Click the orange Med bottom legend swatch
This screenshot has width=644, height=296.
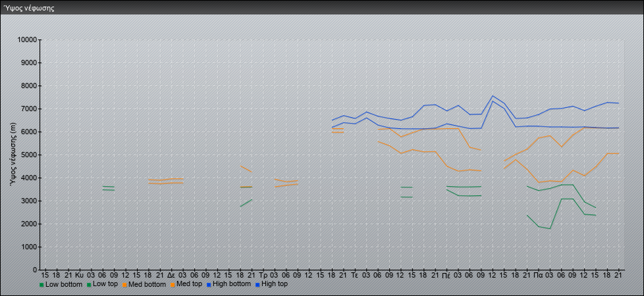[125, 285]
